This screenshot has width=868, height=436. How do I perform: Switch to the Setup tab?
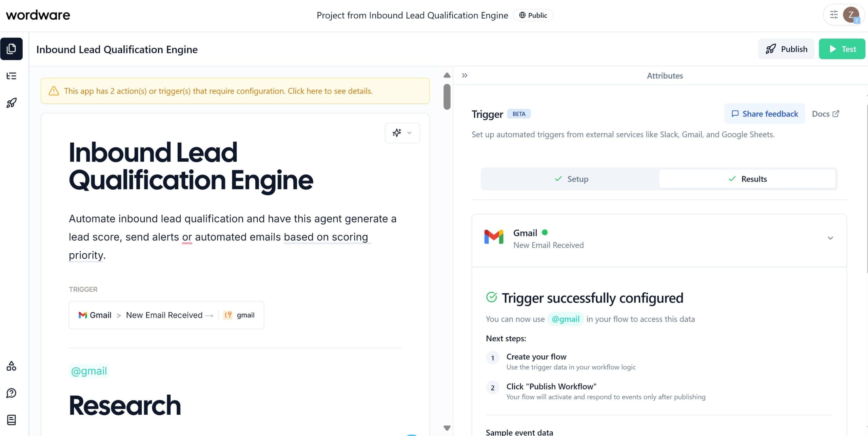[x=571, y=179]
